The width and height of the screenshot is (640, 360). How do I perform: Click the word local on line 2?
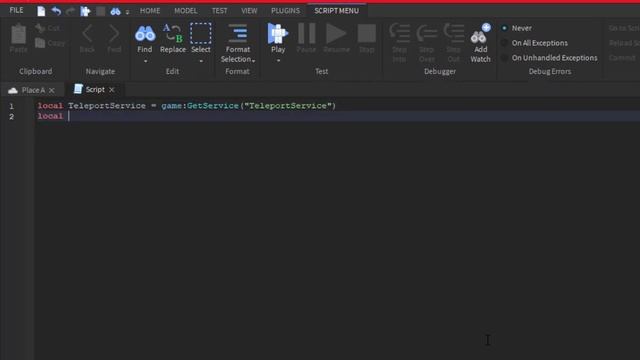[50, 116]
